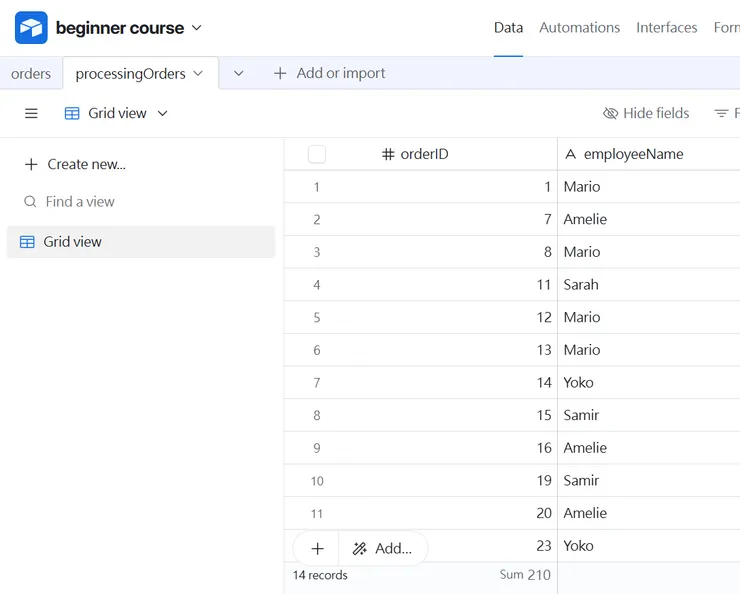Click the Airtable base logo icon
Viewport: 740px width, 594px height.
pyautogui.click(x=31, y=28)
